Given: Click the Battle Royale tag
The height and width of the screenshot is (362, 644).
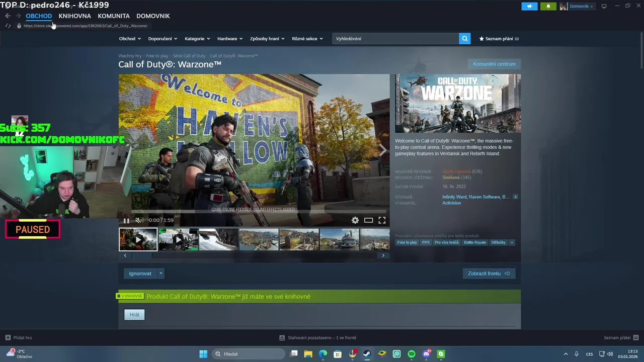Looking at the screenshot, I should pos(475,242).
